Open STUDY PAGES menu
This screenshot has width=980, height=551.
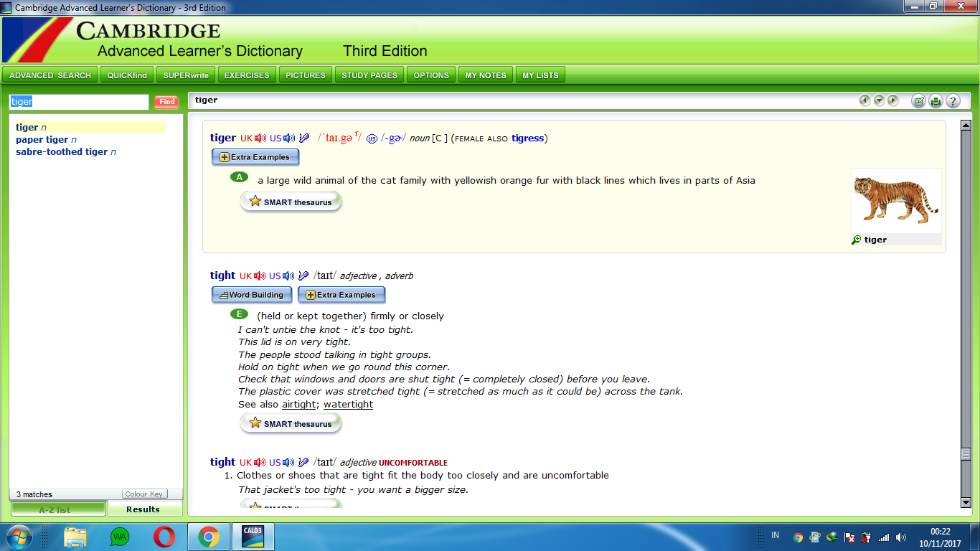coord(369,75)
